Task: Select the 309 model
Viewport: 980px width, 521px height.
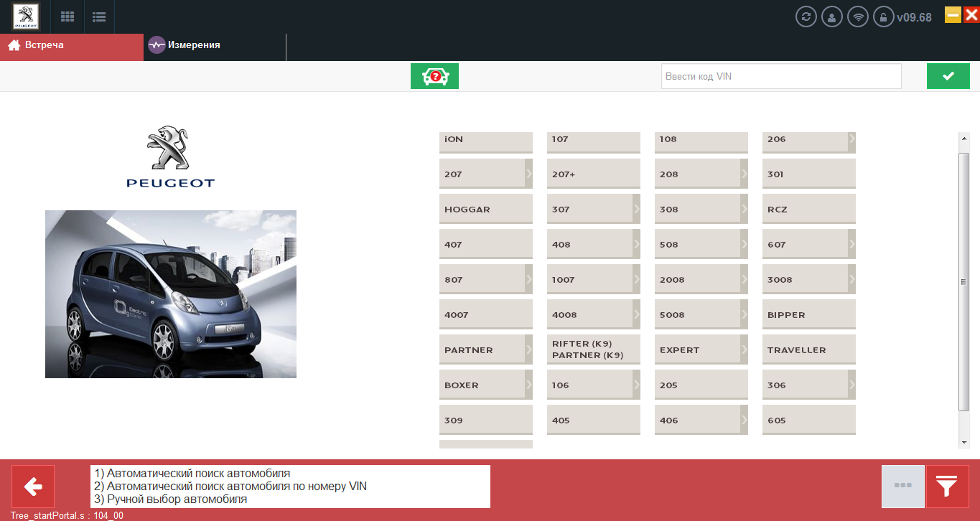Action: point(486,420)
